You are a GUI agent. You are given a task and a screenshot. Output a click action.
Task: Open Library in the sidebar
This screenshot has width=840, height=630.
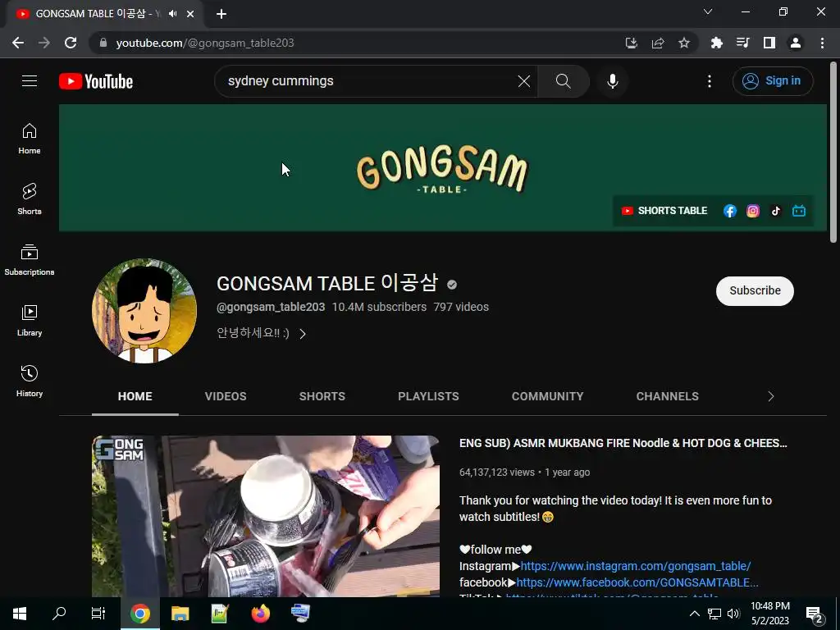tap(30, 321)
